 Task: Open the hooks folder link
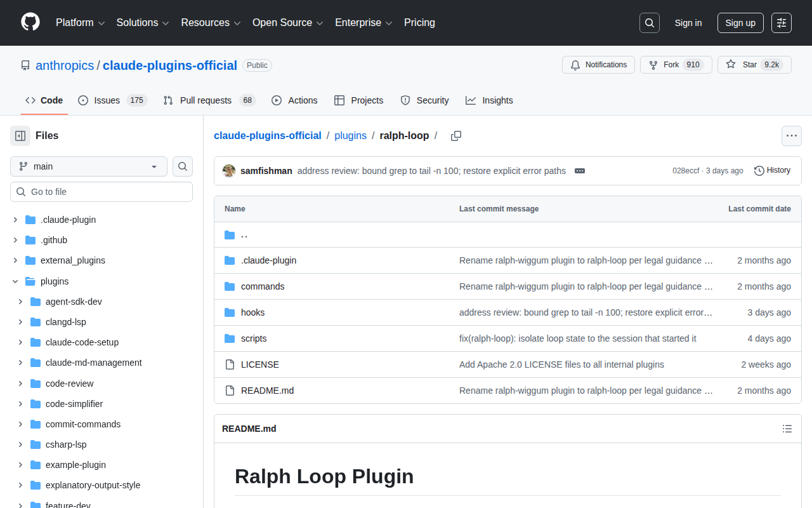[253, 312]
